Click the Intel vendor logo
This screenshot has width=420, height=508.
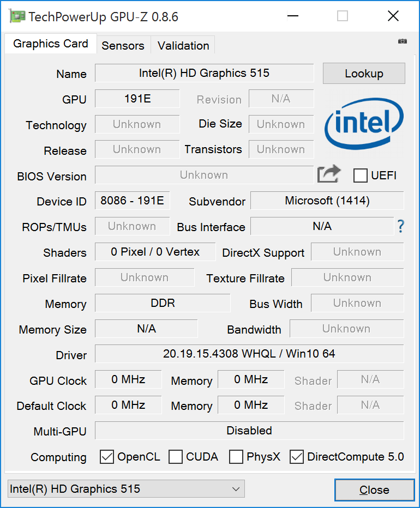364,123
